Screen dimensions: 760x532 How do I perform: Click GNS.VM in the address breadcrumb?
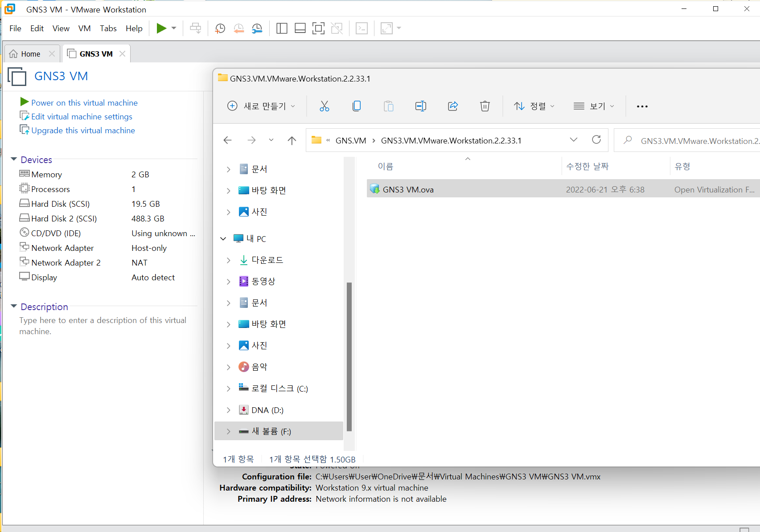coord(351,141)
